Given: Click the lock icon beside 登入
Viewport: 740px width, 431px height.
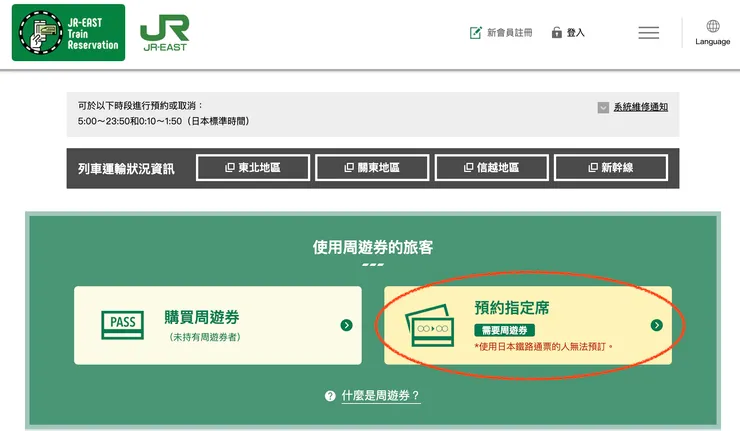Looking at the screenshot, I should click(x=557, y=33).
